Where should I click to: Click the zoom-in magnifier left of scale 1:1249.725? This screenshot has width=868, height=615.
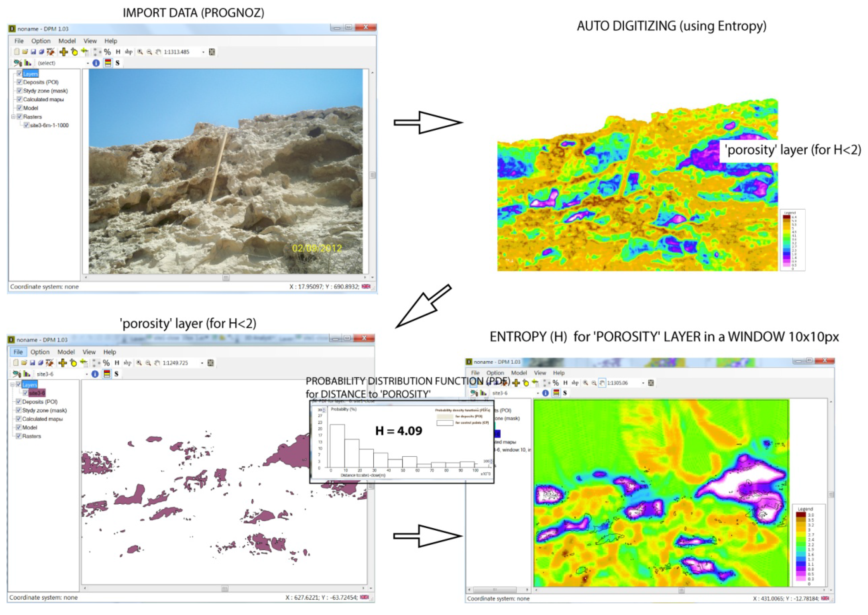click(139, 363)
